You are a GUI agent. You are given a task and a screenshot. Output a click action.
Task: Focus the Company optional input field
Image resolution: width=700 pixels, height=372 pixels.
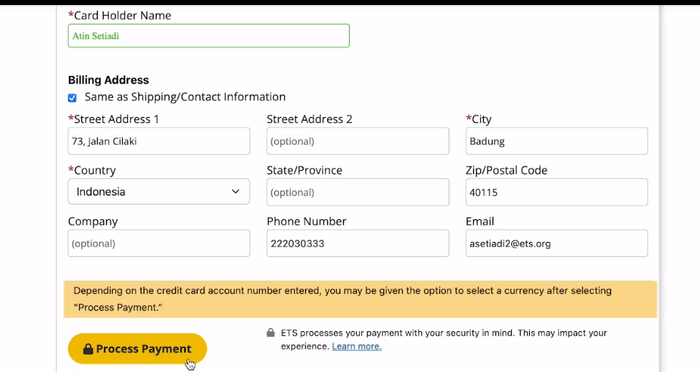pos(159,243)
